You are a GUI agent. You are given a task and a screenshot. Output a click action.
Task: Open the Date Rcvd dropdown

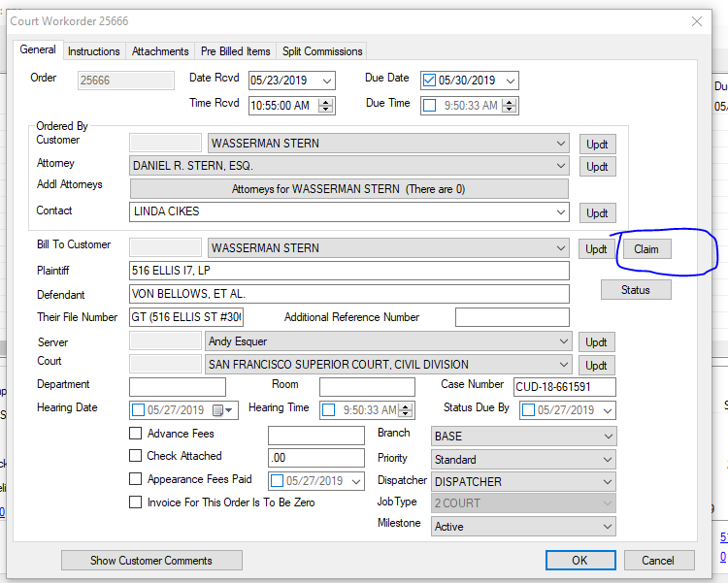point(327,81)
